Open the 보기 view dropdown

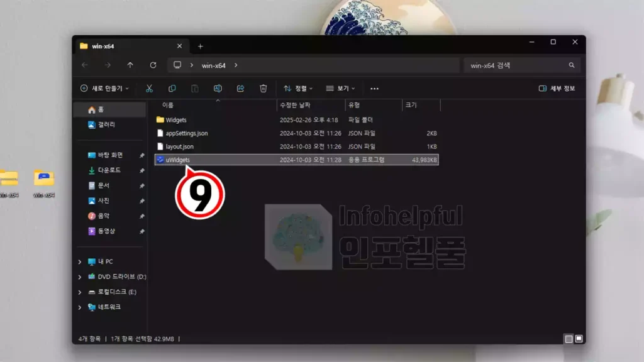click(340, 88)
